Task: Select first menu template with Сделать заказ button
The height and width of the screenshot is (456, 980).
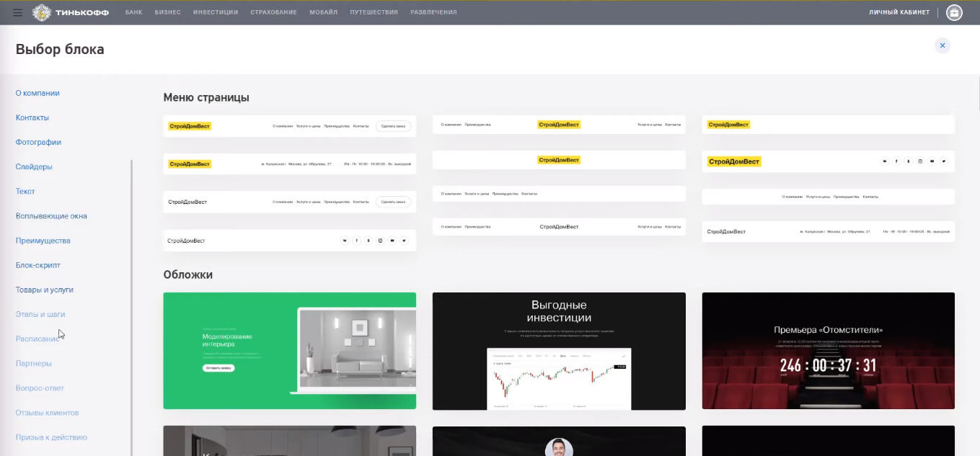Action: [289, 126]
